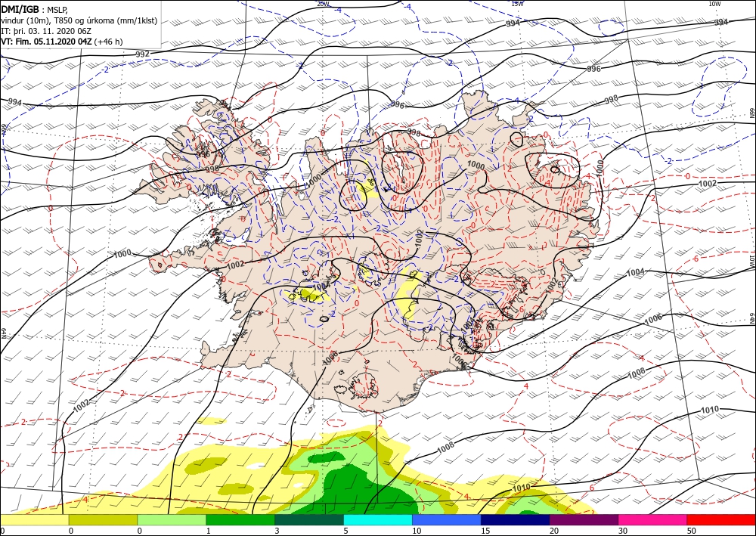The width and height of the screenshot is (756, 536).
Task: Click the red legend swatch
Action: click(x=721, y=519)
